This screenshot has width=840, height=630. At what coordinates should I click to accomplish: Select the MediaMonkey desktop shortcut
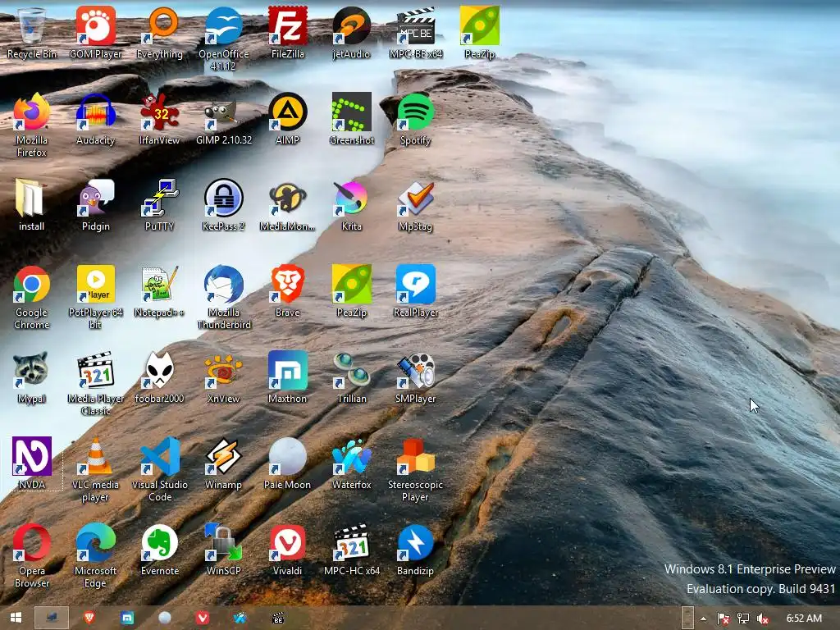288,205
